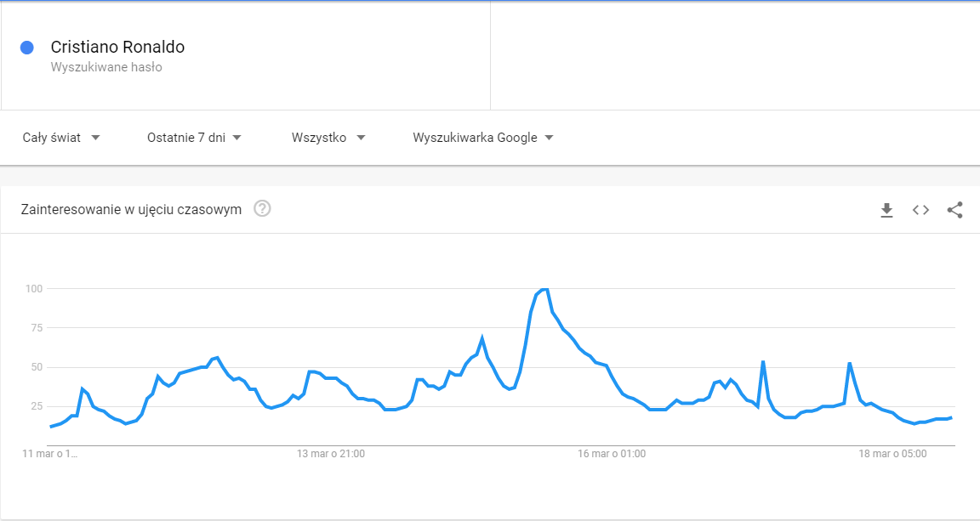Open the embed code icon
Image resolution: width=980 pixels, height=521 pixels.
(x=920, y=210)
